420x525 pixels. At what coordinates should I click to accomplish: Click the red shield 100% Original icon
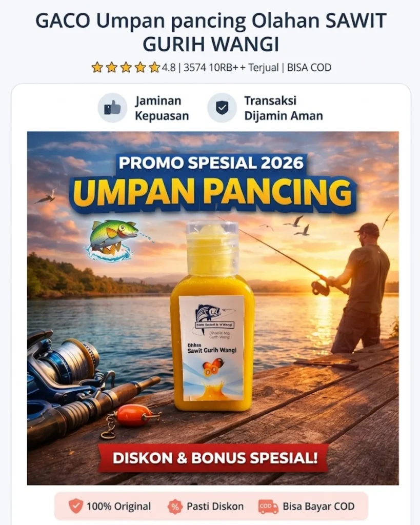click(76, 506)
